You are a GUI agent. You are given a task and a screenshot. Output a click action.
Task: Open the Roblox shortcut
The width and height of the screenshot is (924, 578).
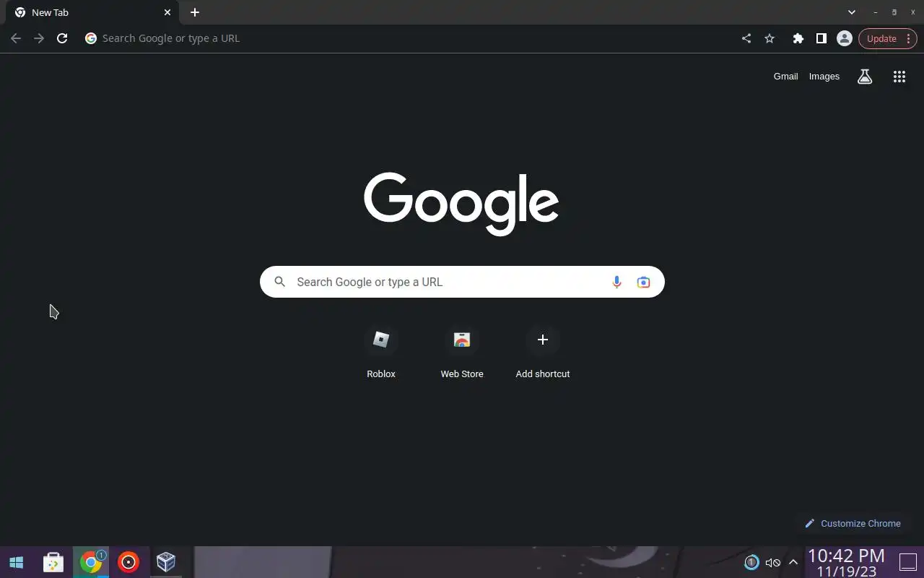click(x=381, y=353)
